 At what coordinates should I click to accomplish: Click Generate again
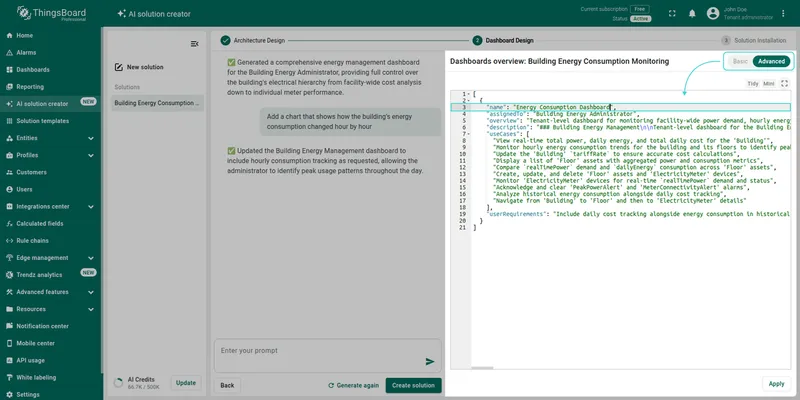(354, 385)
